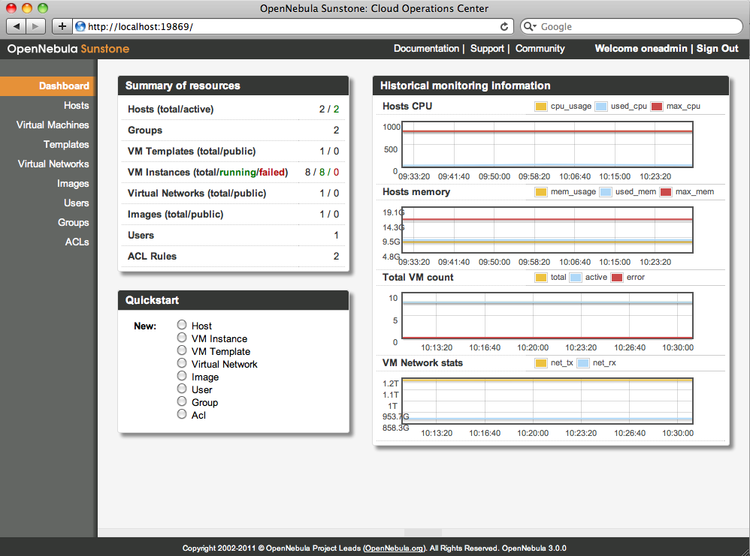Viewport: 750px width, 556px height.
Task: Click the 'ACL Rules' summary row label
Action: (x=152, y=256)
